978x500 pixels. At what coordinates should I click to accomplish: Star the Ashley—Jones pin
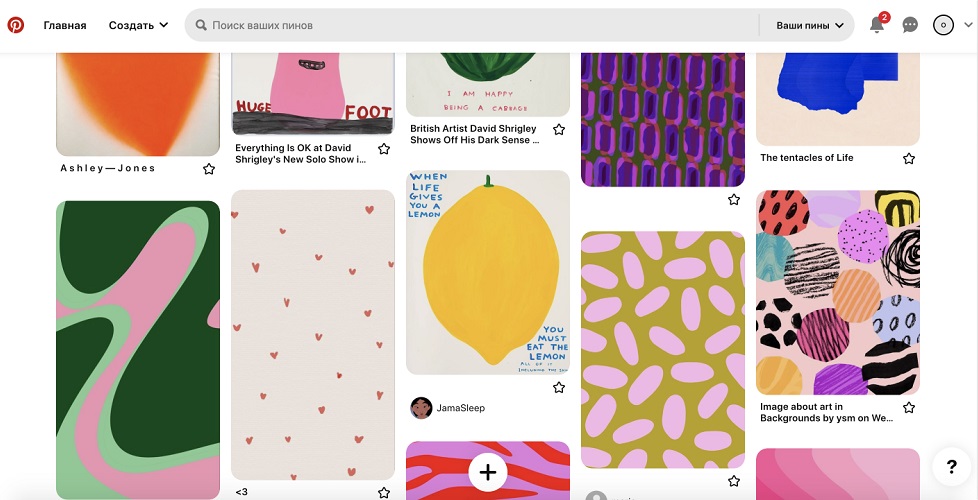click(x=209, y=169)
